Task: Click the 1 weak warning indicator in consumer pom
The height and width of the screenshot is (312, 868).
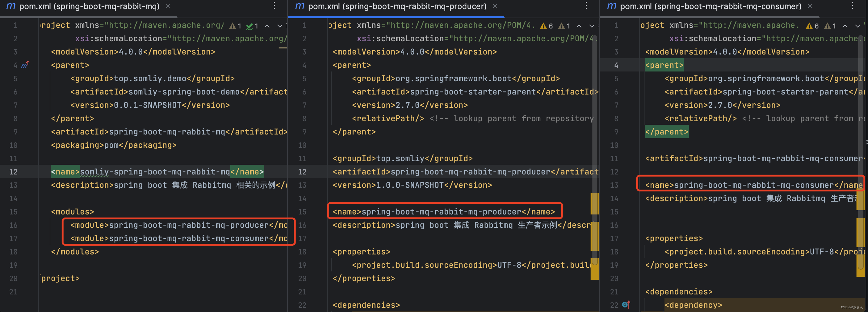Action: click(x=830, y=26)
